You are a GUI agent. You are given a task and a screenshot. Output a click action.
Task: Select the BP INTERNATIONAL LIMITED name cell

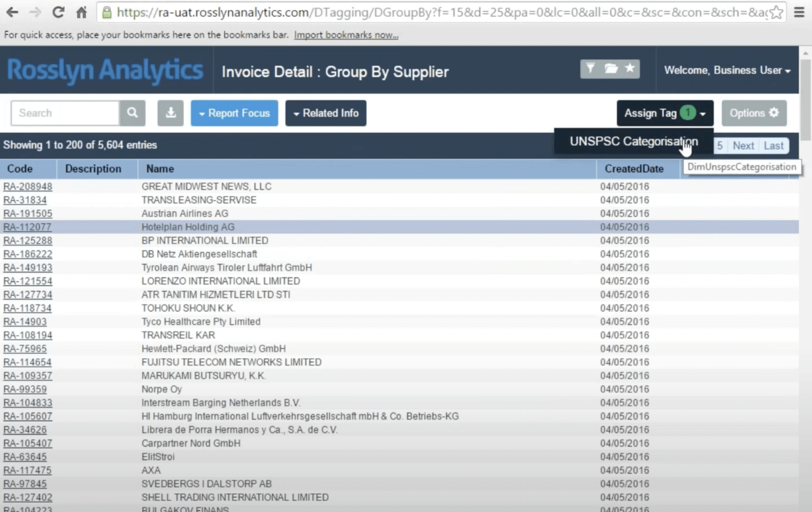click(205, 241)
